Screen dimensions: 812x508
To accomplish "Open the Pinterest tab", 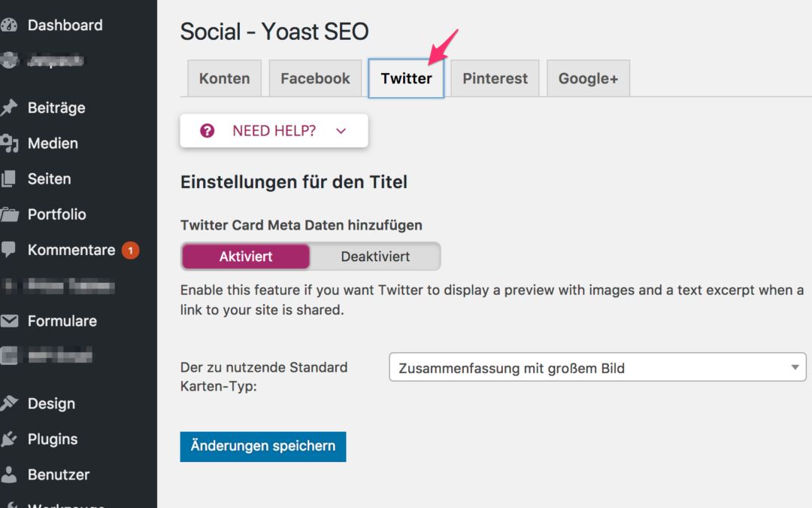I will [x=495, y=79].
